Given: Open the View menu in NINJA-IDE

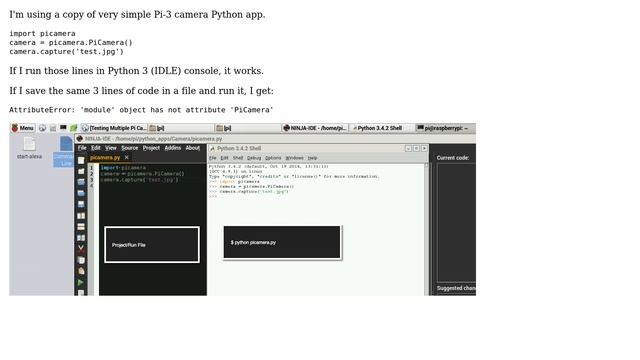Looking at the screenshot, I should (x=111, y=148).
